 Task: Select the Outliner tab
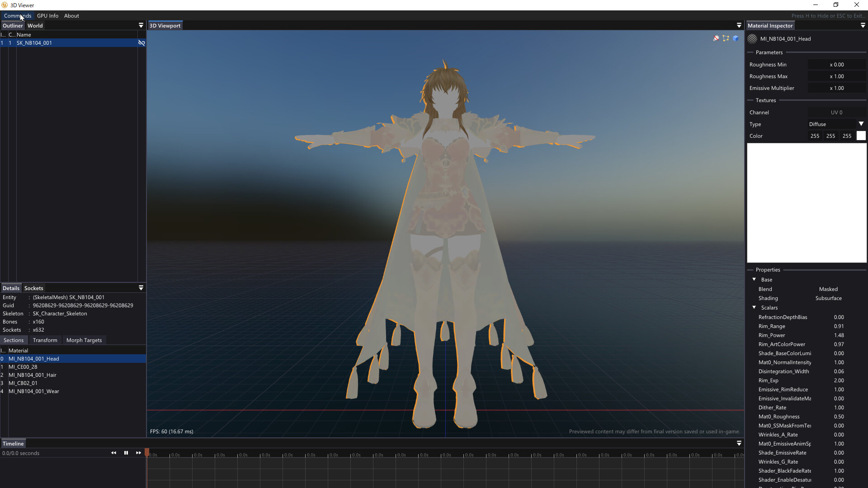[13, 26]
